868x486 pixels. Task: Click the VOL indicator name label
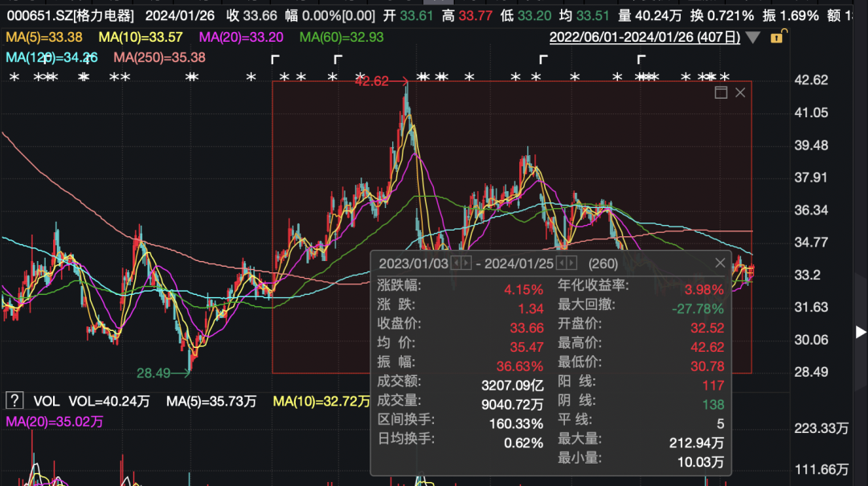[47, 401]
